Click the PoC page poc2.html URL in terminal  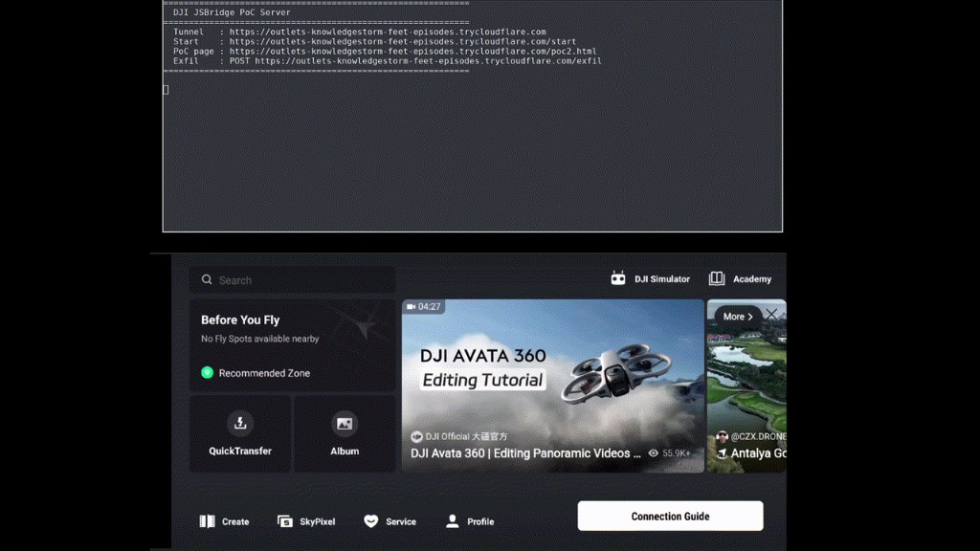[x=412, y=52]
